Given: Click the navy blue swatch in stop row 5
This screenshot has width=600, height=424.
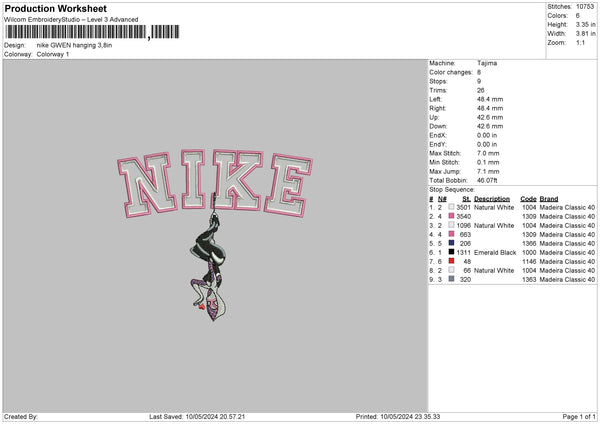Looking at the screenshot, I should click(x=452, y=243).
